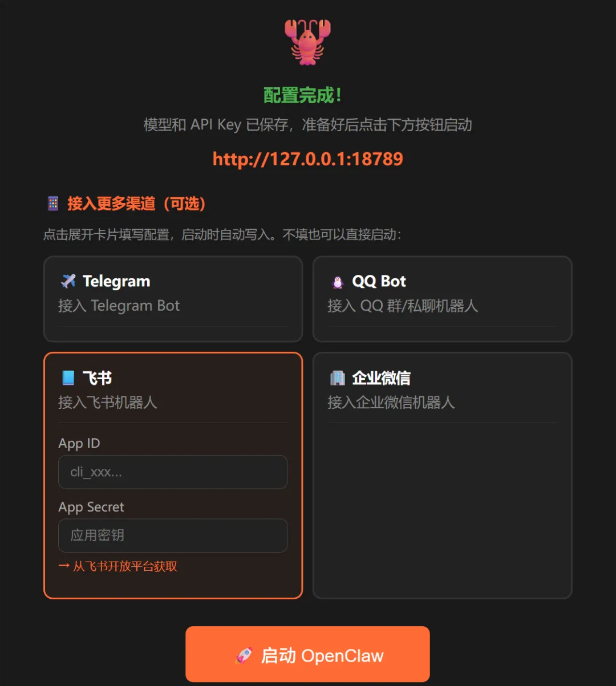Expand the Telegram card
The width and height of the screenshot is (616, 686).
click(173, 299)
